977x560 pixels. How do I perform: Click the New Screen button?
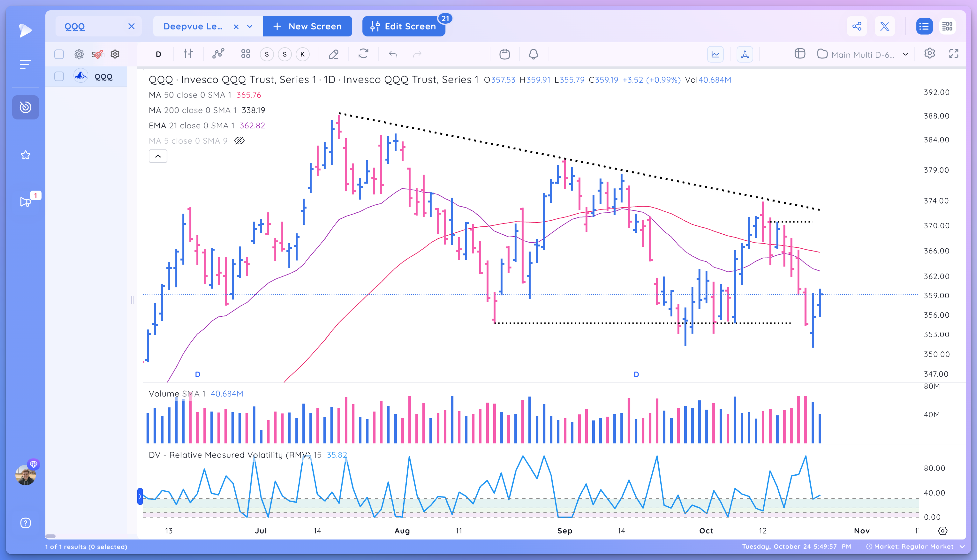(307, 26)
